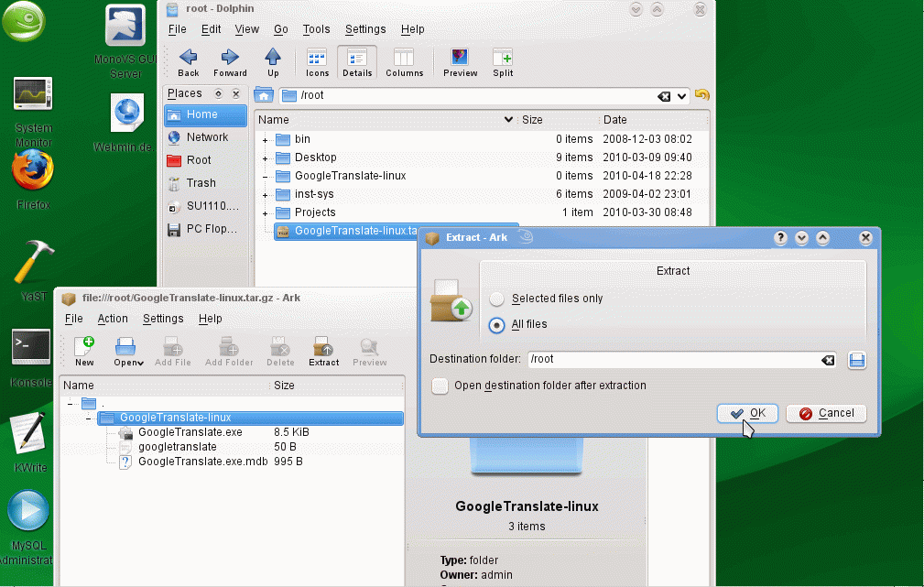Open PC Floppy entry in Places
The image size is (924, 587).
[x=205, y=229]
